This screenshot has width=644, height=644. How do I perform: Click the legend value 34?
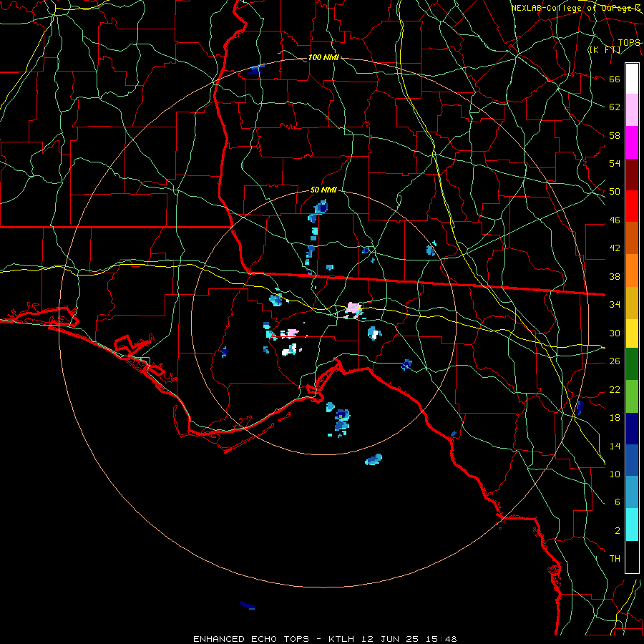pos(615,305)
